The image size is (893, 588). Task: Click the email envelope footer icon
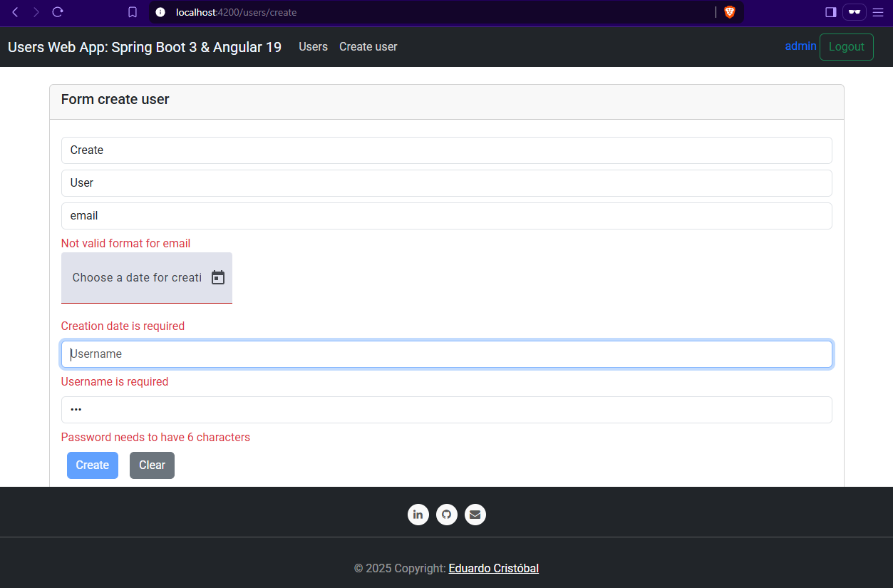coord(475,515)
